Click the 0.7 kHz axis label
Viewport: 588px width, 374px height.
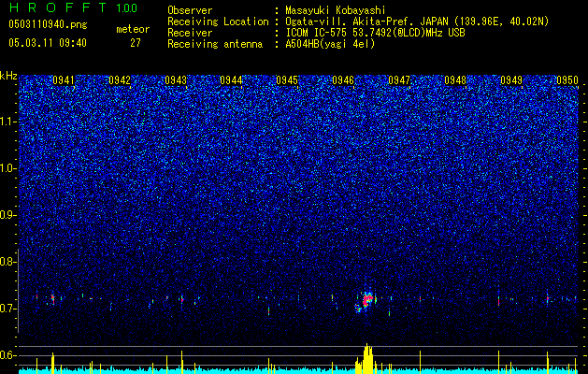point(7,309)
